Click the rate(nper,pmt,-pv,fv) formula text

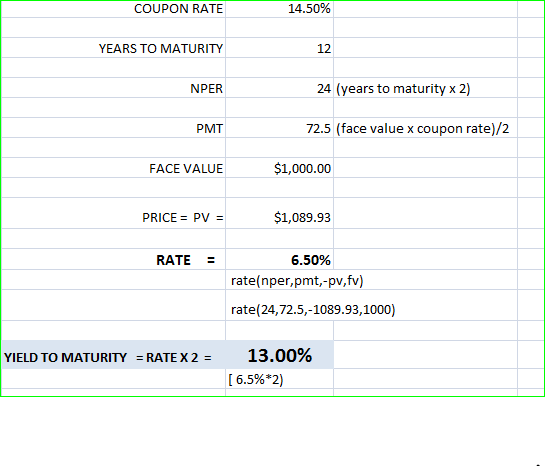297,280
